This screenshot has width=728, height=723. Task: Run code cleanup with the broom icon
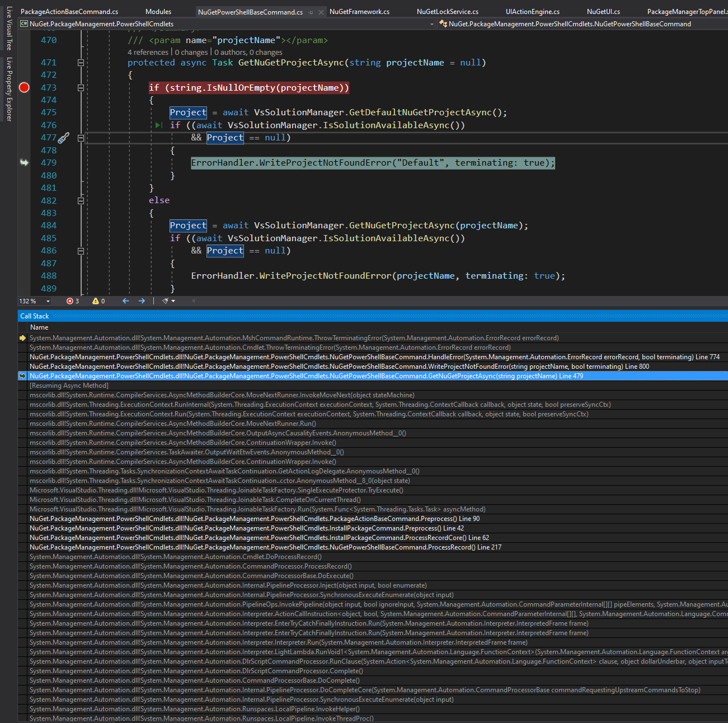pyautogui.click(x=165, y=301)
